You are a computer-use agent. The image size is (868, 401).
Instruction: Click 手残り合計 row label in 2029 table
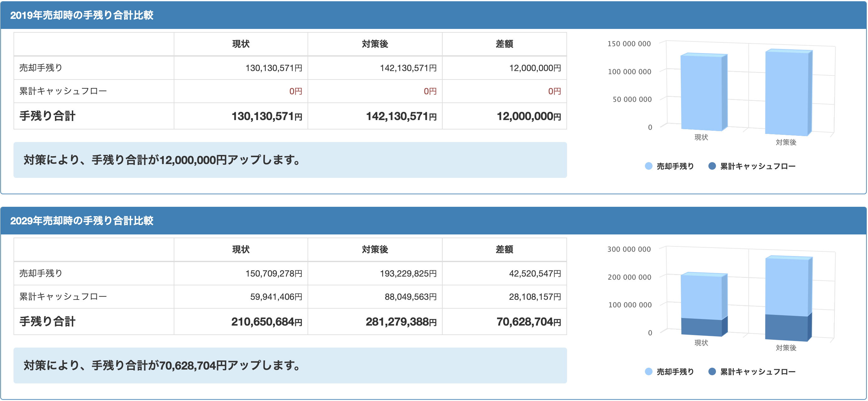click(47, 321)
